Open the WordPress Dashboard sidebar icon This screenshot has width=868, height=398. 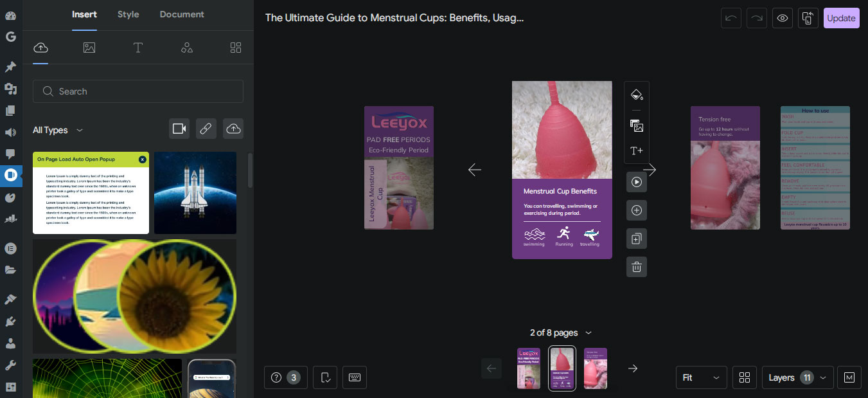coord(10,16)
